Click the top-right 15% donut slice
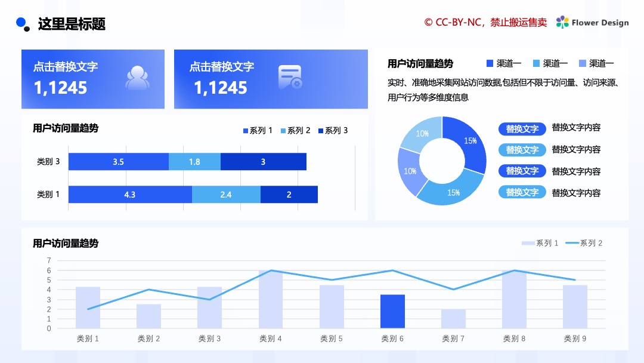 [x=466, y=142]
